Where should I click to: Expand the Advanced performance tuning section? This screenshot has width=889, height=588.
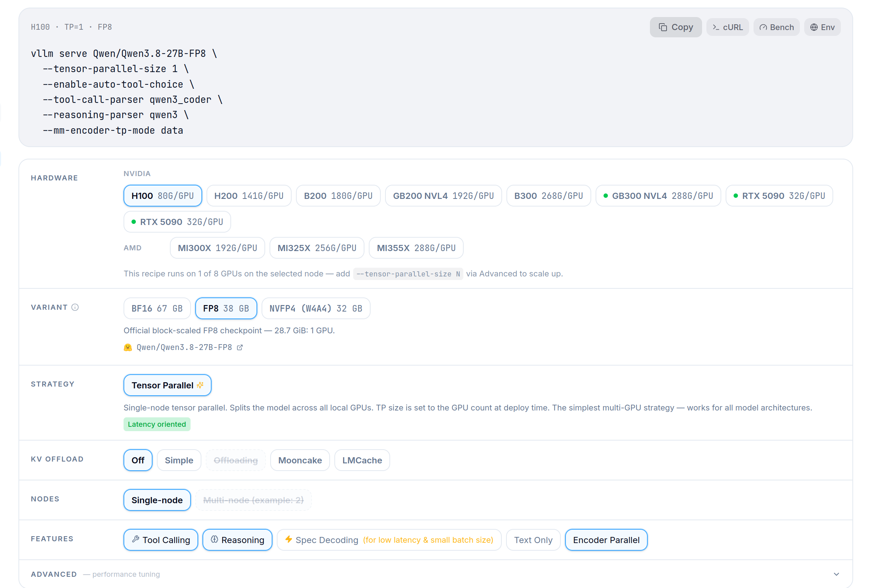[436, 574]
